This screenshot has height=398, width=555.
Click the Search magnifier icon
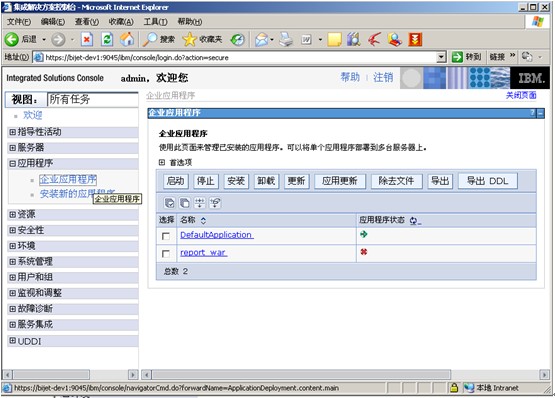tap(150, 39)
